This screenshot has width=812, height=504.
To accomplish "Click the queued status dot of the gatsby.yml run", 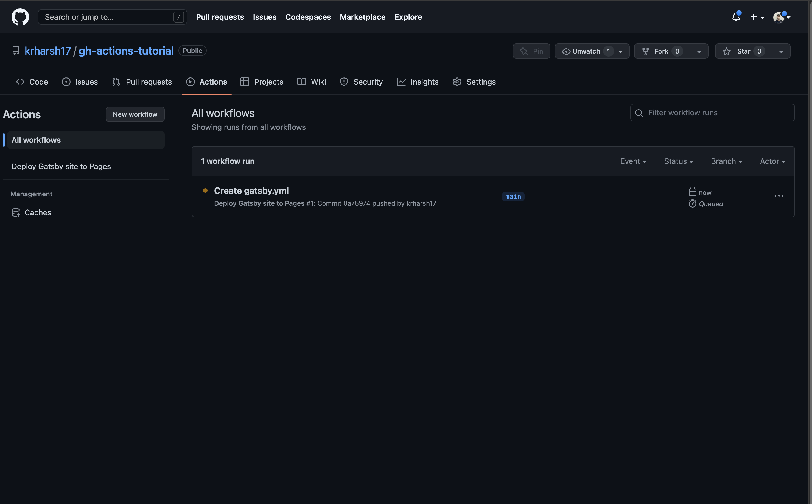I will pos(205,191).
